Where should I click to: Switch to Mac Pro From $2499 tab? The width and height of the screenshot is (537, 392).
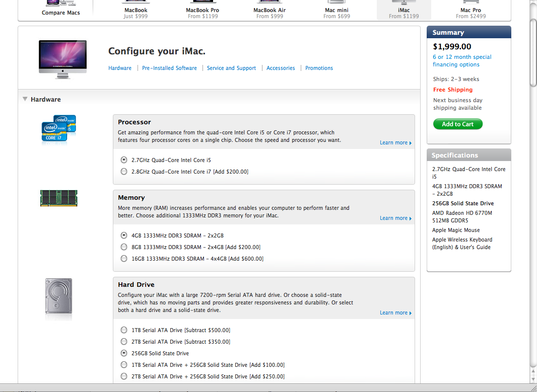pyautogui.click(x=471, y=10)
